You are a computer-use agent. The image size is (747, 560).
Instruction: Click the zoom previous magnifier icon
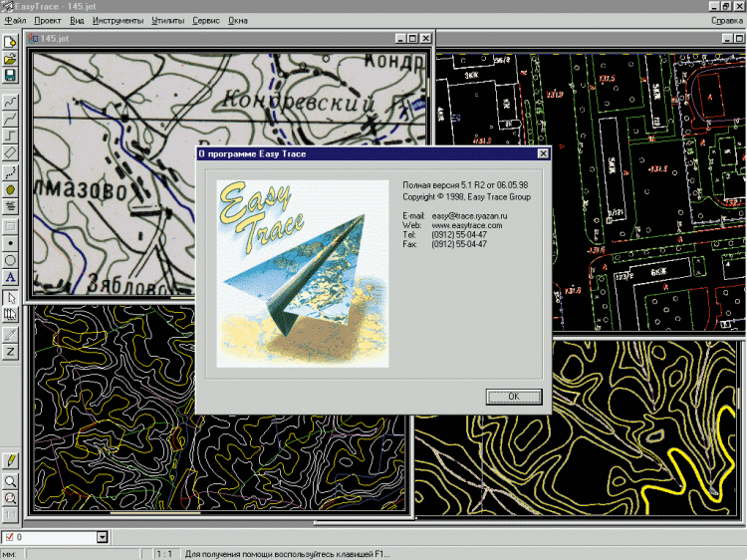click(10, 498)
